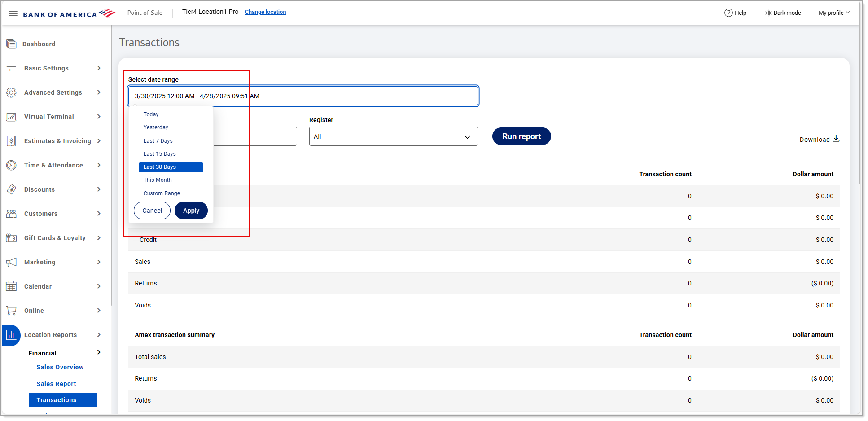Click the Virtual Terminal icon
The width and height of the screenshot is (868, 421).
click(11, 117)
